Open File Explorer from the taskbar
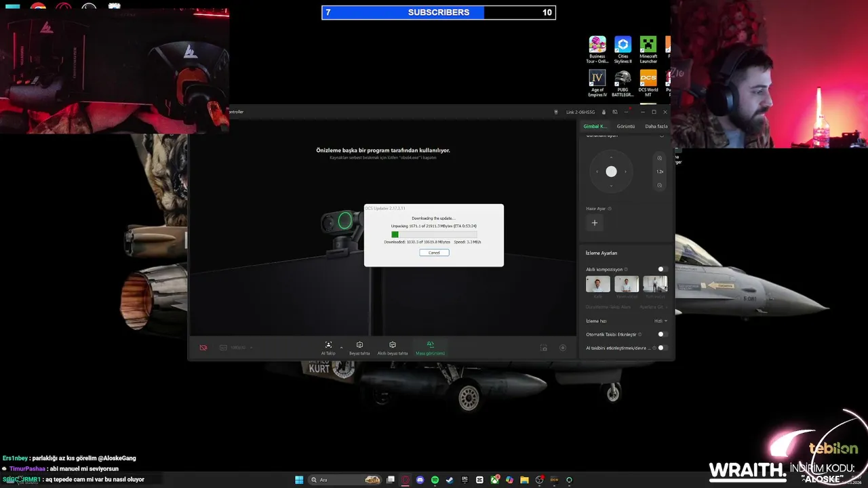 click(x=524, y=480)
